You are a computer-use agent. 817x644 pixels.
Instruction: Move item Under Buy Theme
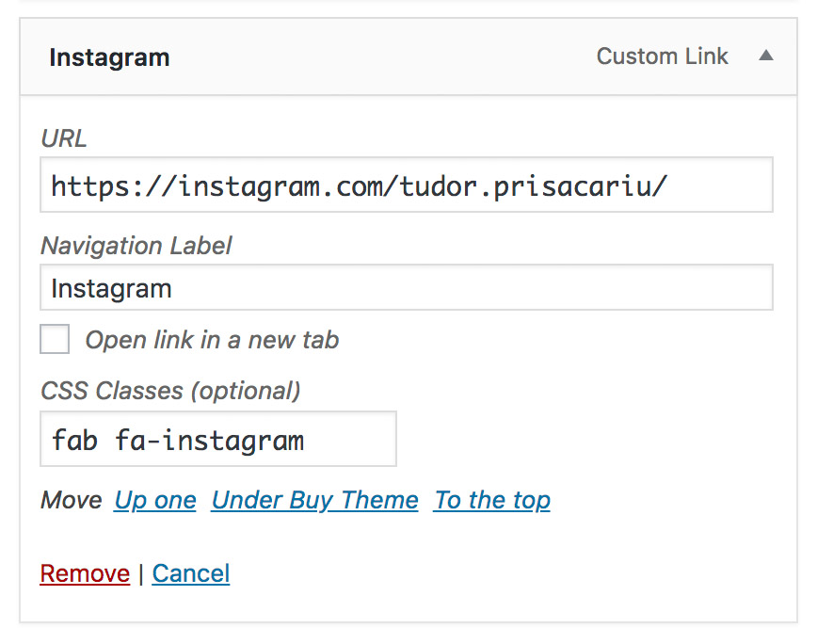click(x=314, y=500)
